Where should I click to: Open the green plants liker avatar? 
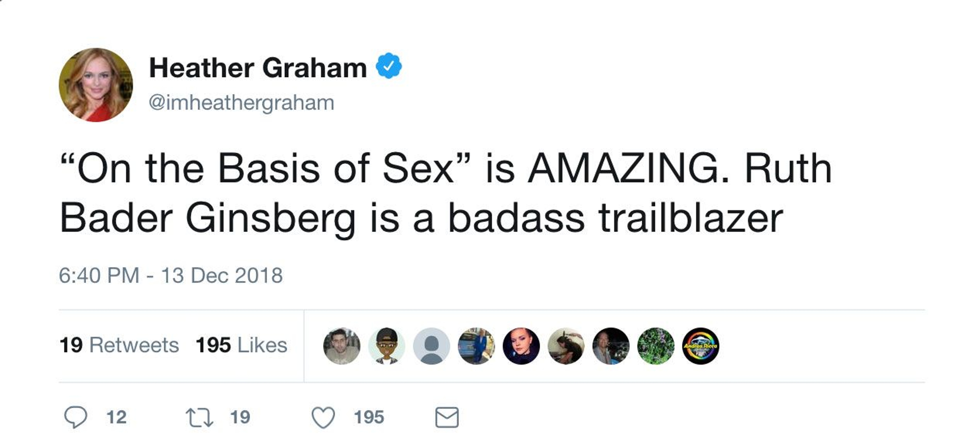click(x=655, y=346)
